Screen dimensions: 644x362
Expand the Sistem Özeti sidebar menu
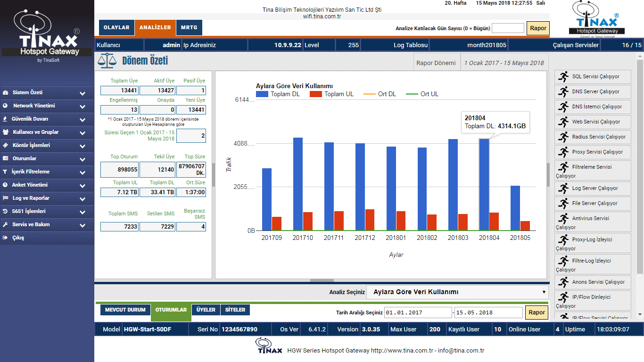click(x=83, y=93)
